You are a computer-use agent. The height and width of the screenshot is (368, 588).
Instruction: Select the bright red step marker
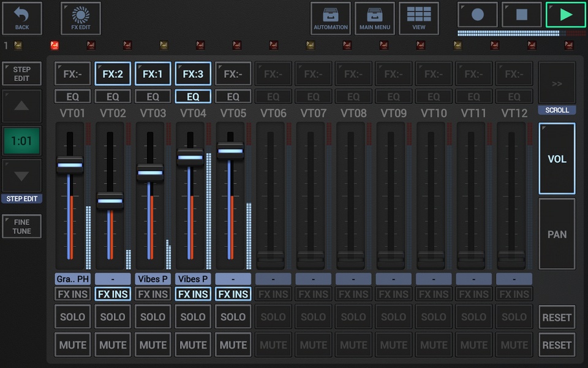(x=55, y=45)
